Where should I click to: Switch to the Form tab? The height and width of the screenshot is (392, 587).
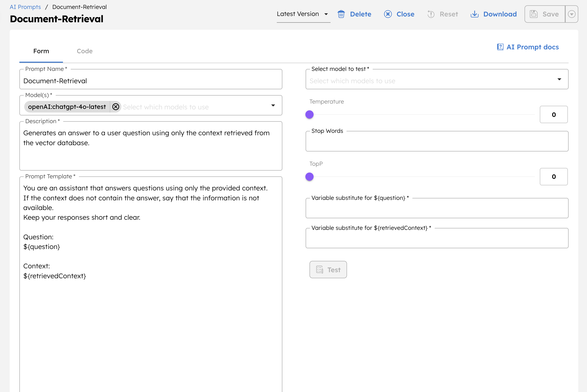[41, 51]
